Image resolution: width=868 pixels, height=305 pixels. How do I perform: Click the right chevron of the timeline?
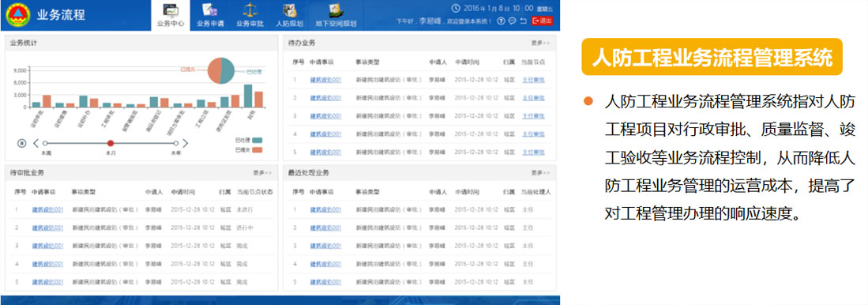[x=186, y=143]
